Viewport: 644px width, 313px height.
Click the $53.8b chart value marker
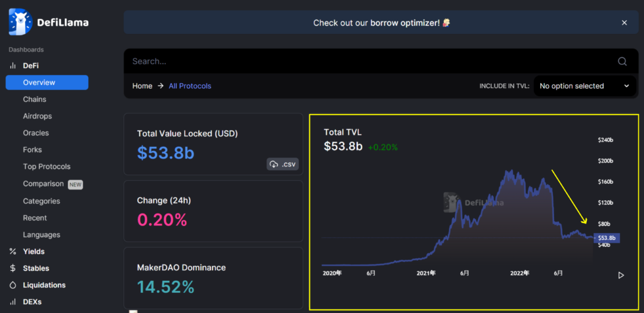click(608, 238)
